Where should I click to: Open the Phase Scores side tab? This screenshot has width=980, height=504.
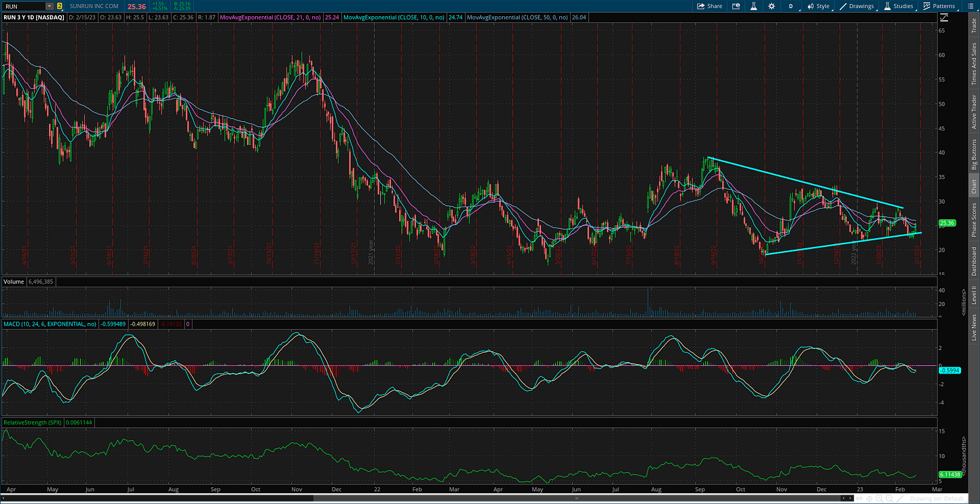click(973, 219)
